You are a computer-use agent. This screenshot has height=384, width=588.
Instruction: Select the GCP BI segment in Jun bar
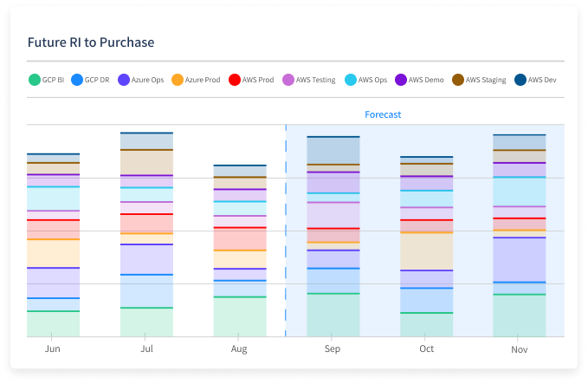[x=53, y=323]
